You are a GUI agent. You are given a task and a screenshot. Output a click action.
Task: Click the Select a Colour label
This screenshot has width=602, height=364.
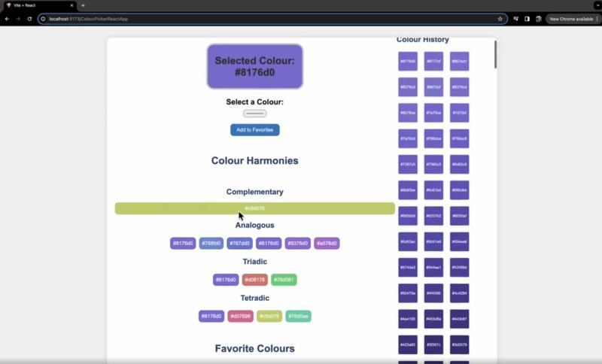tap(254, 102)
